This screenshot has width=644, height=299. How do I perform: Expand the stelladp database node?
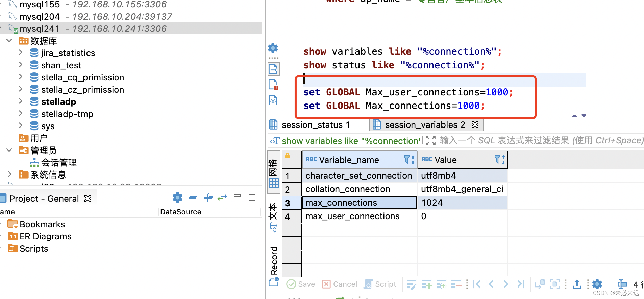pyautogui.click(x=21, y=101)
